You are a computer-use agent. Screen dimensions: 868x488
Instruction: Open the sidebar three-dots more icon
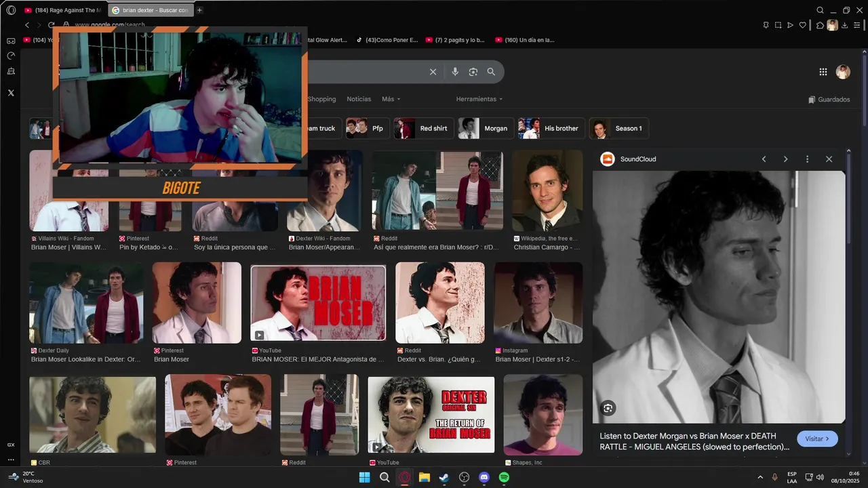pyautogui.click(x=11, y=460)
